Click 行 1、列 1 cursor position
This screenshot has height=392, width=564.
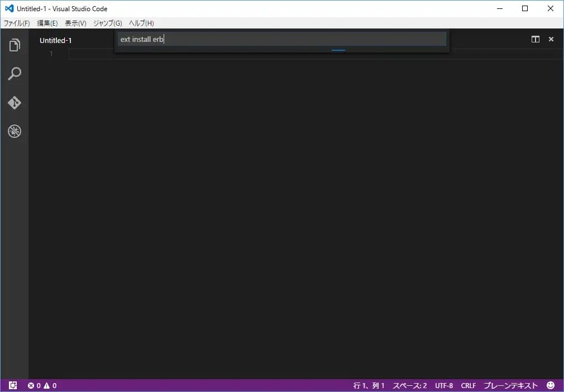pyautogui.click(x=369, y=385)
